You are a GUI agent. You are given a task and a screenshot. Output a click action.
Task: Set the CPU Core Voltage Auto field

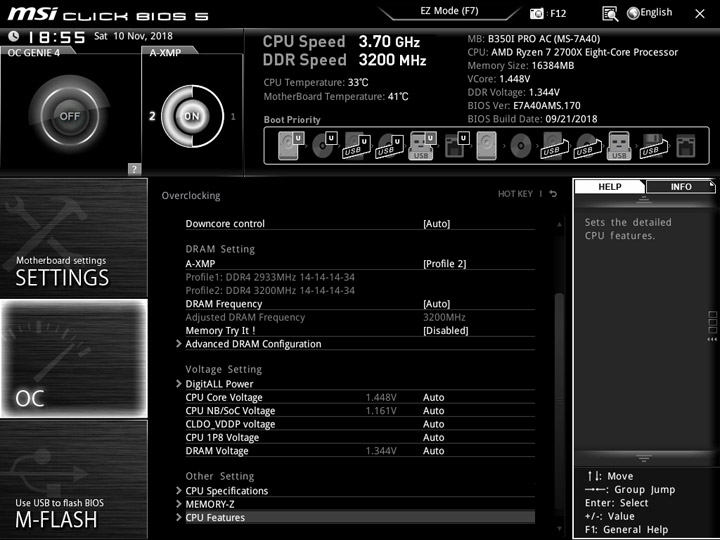coord(433,397)
